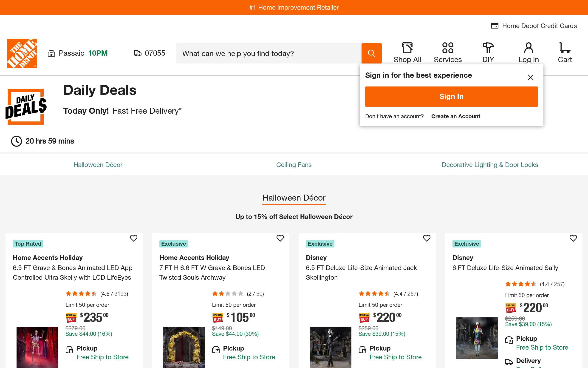
Task: Click the Twisted Souls Archway image
Action: [x=184, y=348]
